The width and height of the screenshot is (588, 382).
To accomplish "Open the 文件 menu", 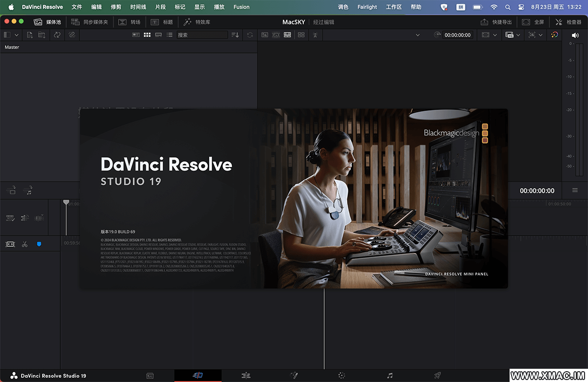I will tap(77, 7).
